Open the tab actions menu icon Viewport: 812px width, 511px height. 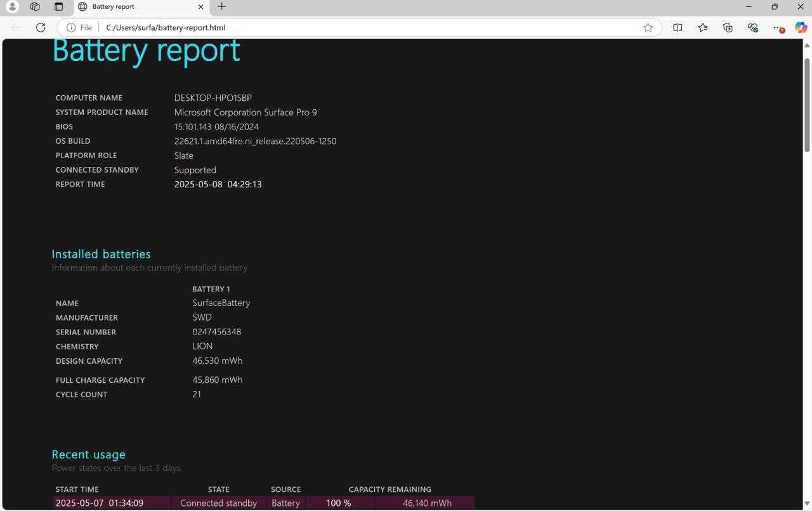coord(58,7)
